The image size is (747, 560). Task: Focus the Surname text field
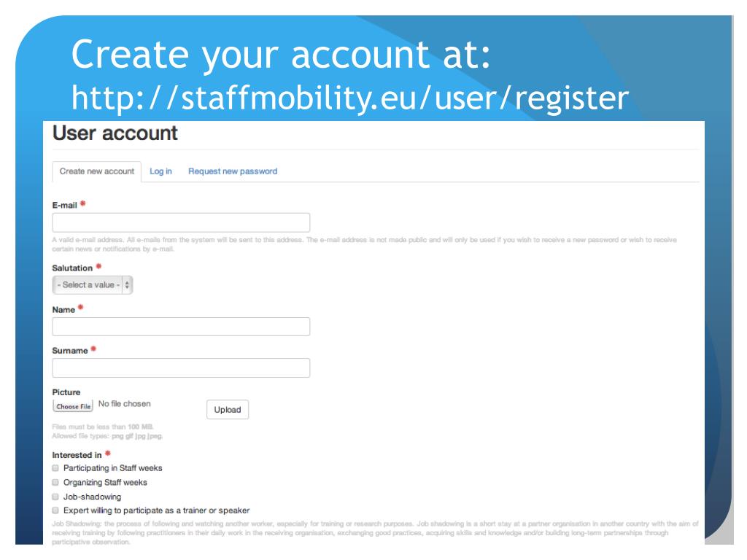tap(181, 367)
